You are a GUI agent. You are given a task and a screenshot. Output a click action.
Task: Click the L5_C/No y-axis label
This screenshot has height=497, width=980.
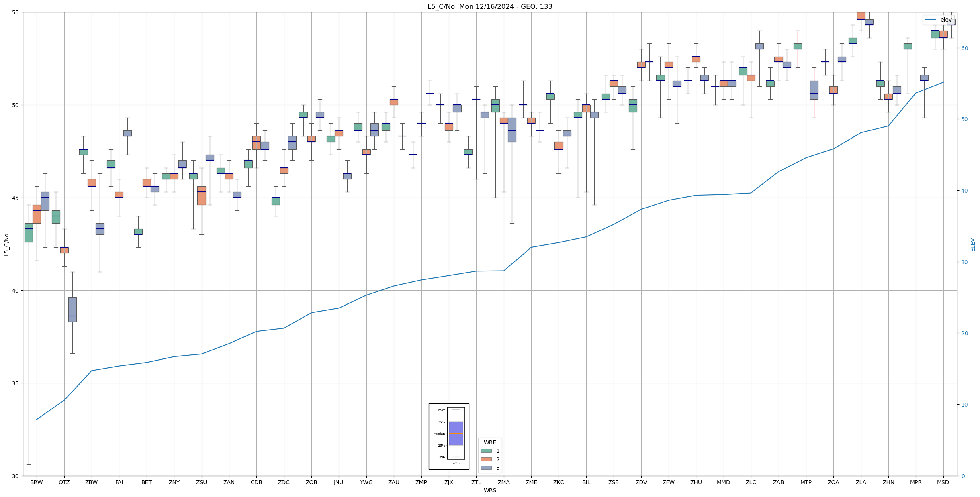(x=6, y=244)
